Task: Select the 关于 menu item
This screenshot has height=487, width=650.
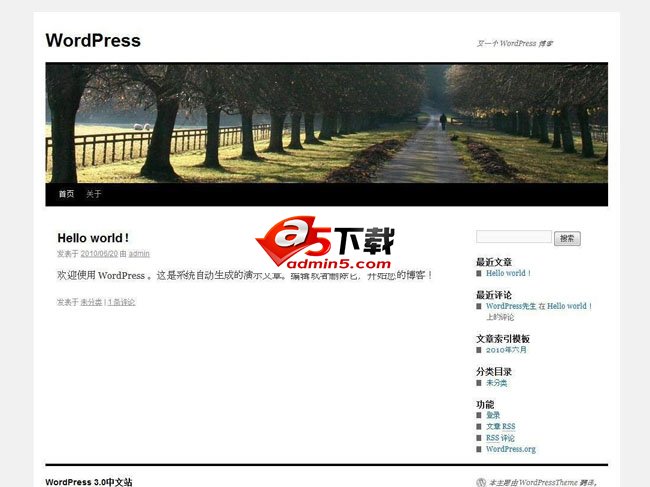Action: pos(94,194)
